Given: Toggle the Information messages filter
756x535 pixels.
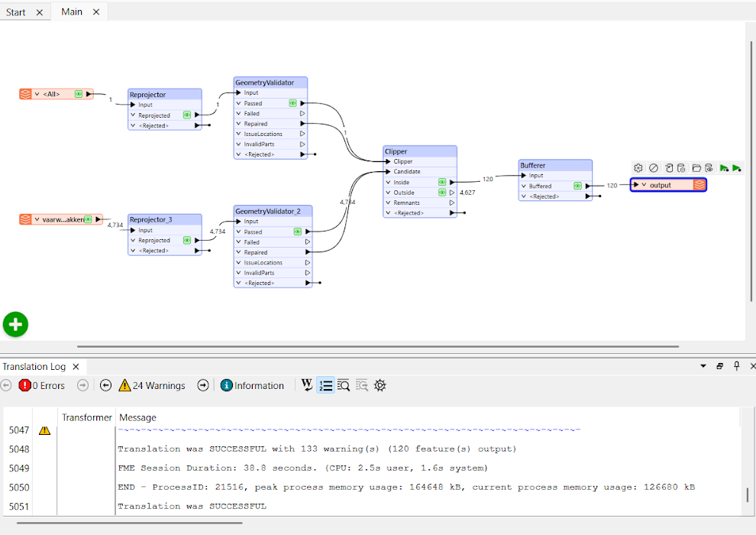Looking at the screenshot, I should tap(252, 385).
